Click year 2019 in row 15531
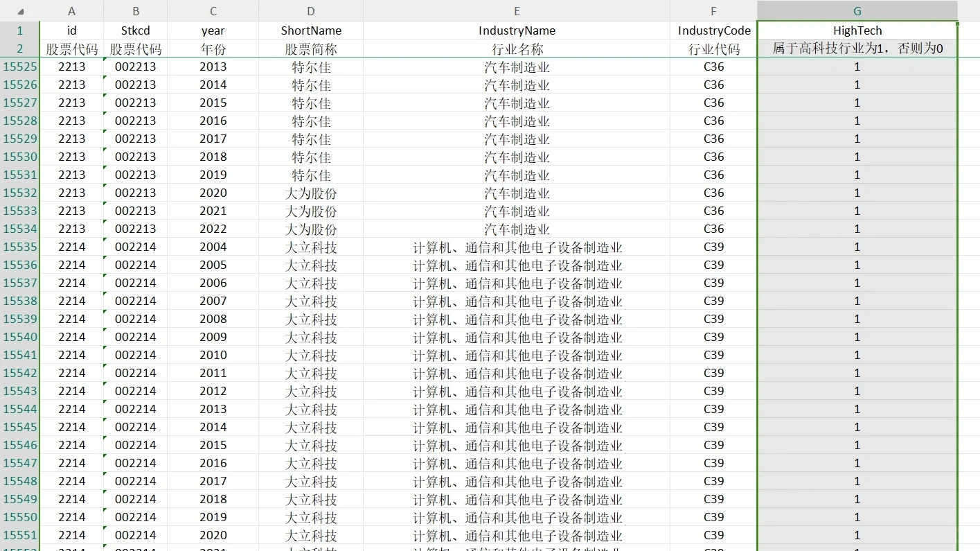 (x=213, y=175)
